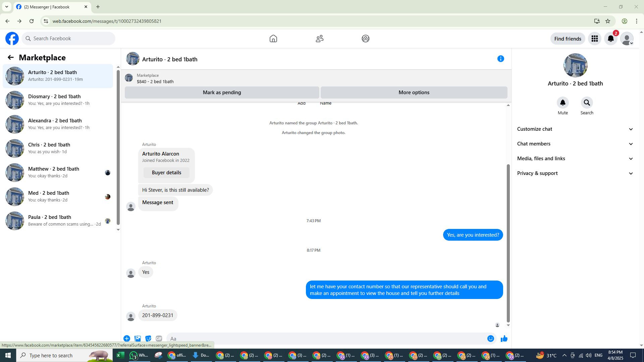Expand Privacy & support section

[575, 173]
